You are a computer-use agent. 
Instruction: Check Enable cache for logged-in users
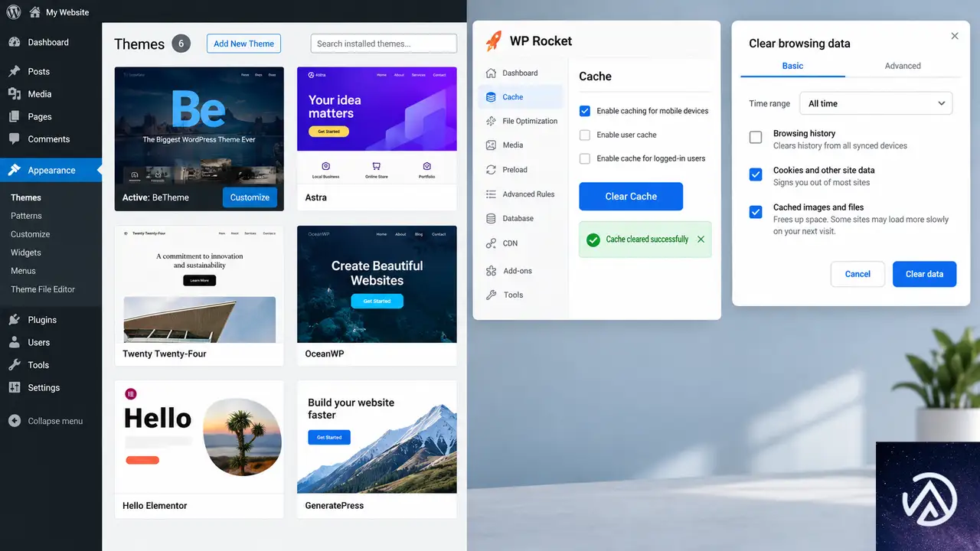[x=585, y=158]
